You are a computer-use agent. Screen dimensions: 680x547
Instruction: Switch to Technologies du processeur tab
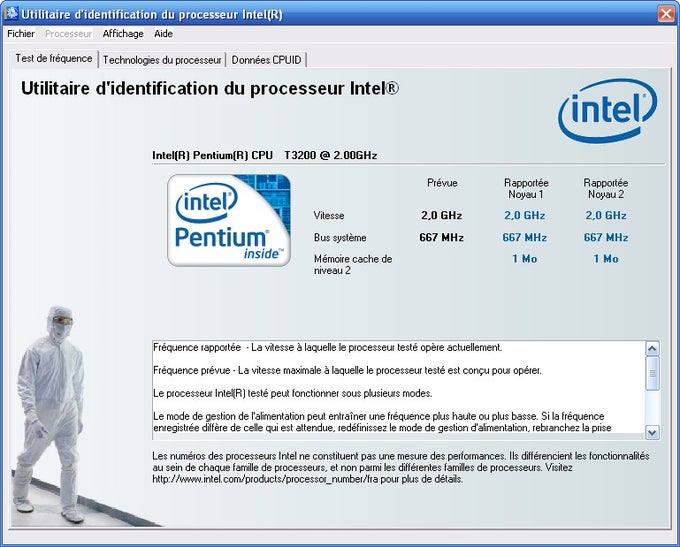pos(162,60)
